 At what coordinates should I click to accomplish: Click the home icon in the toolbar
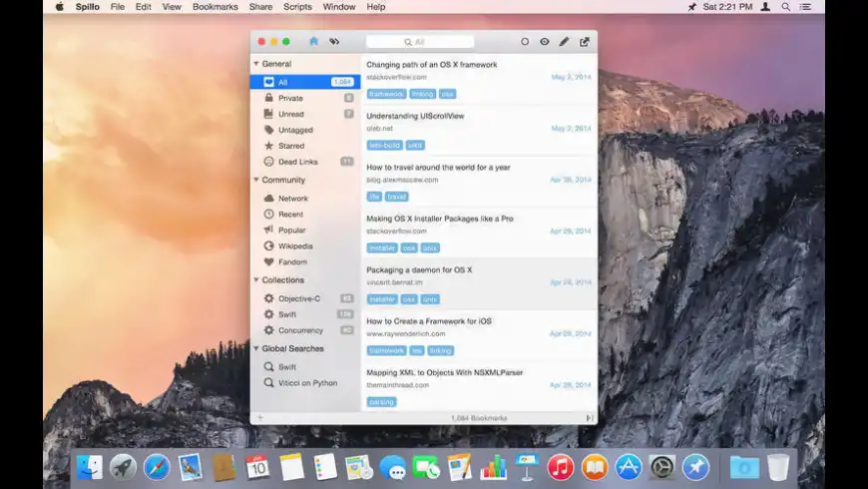(x=313, y=42)
